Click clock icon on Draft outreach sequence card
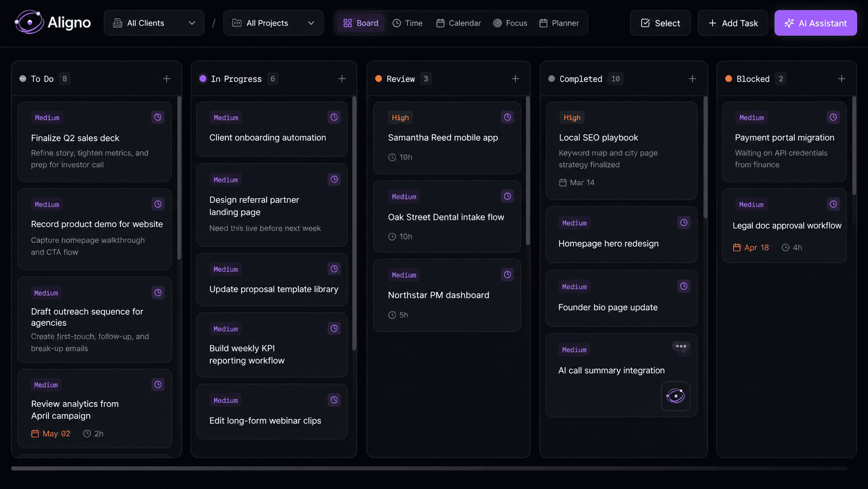868x489 pixels. [158, 293]
